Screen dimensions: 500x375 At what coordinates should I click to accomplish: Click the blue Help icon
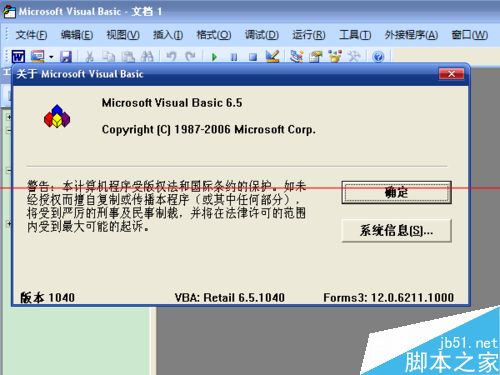point(378,57)
